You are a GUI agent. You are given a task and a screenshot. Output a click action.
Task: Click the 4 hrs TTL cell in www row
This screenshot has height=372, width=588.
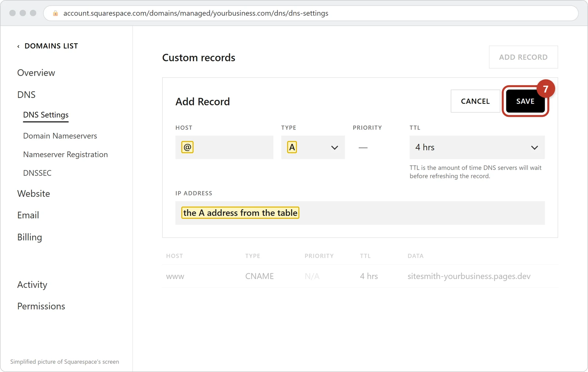[369, 276]
